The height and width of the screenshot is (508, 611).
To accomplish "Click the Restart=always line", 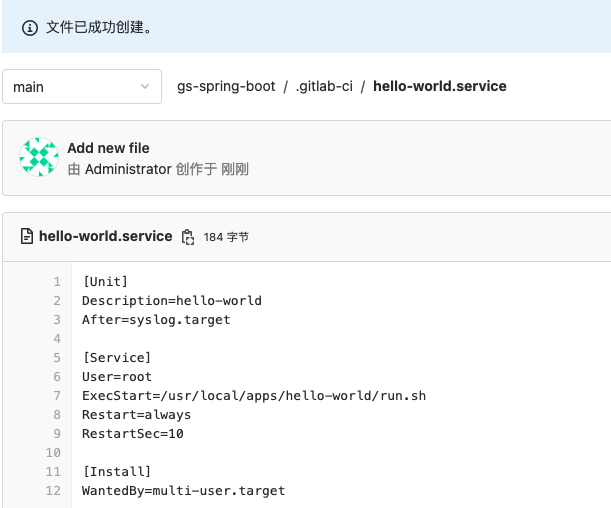I will (136, 415).
